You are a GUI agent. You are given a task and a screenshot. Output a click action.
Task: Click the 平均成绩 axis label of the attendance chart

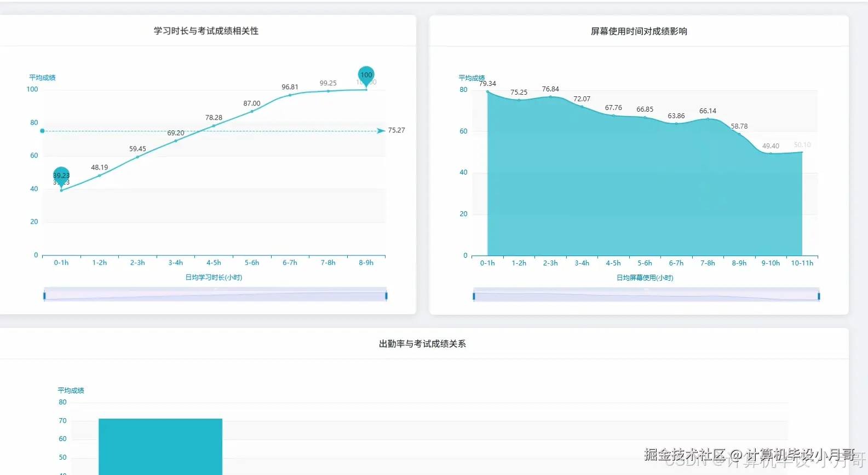click(x=71, y=391)
